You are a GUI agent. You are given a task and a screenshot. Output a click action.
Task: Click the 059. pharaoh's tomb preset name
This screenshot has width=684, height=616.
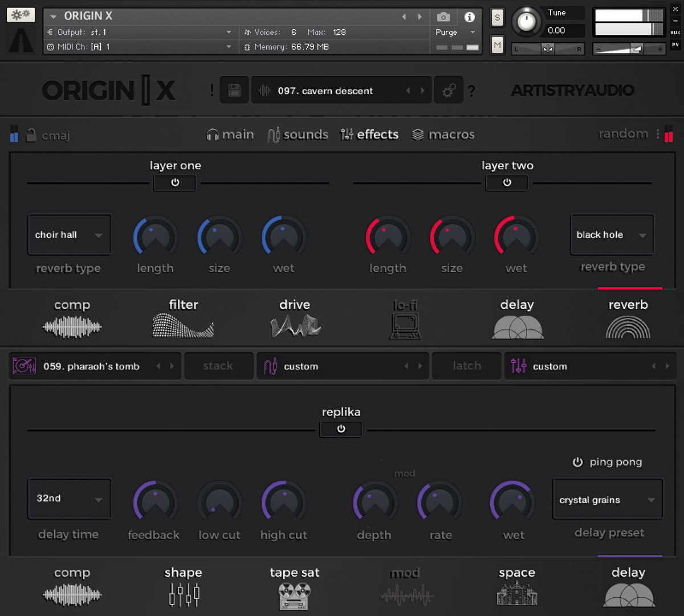(91, 366)
